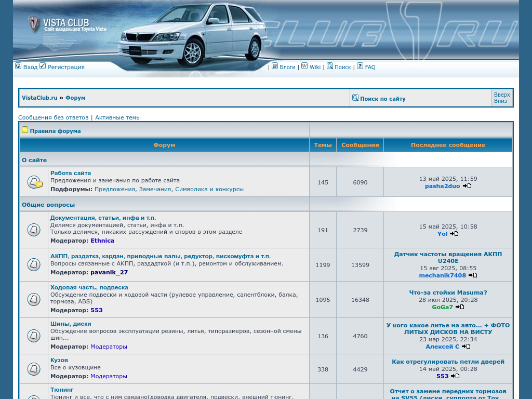View user GoGa7's profile
Image resolution: width=532 pixels, height=399 pixels.
tap(443, 307)
